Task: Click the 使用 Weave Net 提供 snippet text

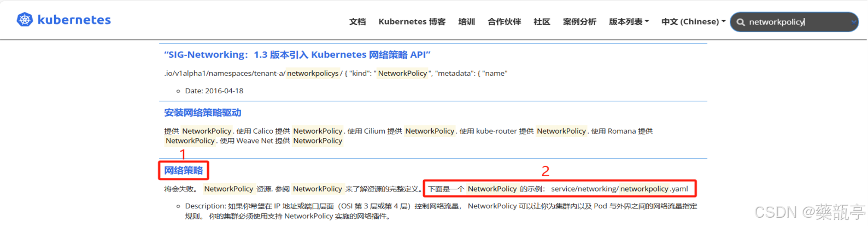Action: (255, 141)
